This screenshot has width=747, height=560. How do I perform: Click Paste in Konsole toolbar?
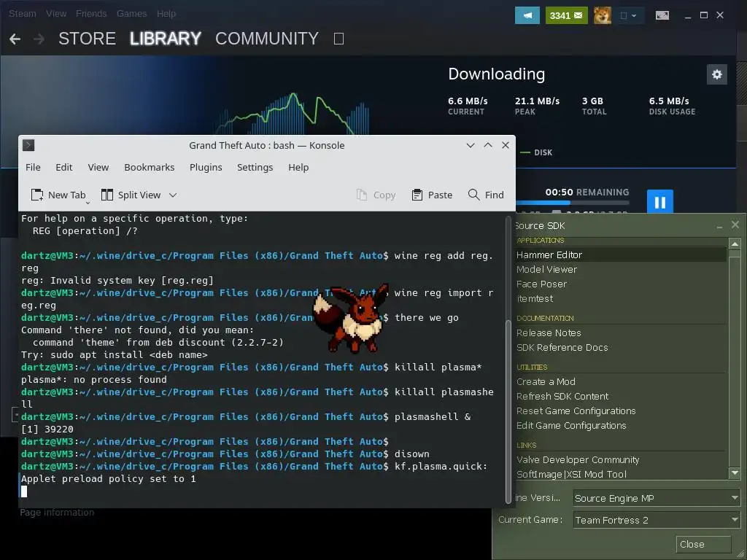click(x=432, y=195)
